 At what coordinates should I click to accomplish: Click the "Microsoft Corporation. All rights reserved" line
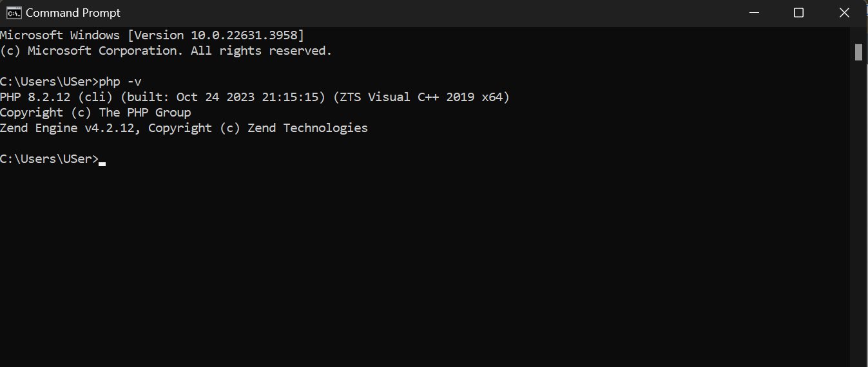(x=166, y=51)
